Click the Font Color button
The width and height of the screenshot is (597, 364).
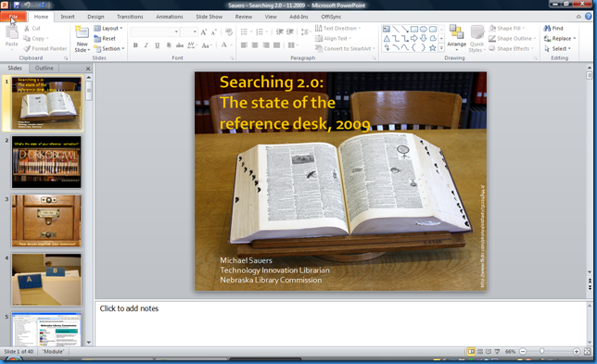(224, 44)
